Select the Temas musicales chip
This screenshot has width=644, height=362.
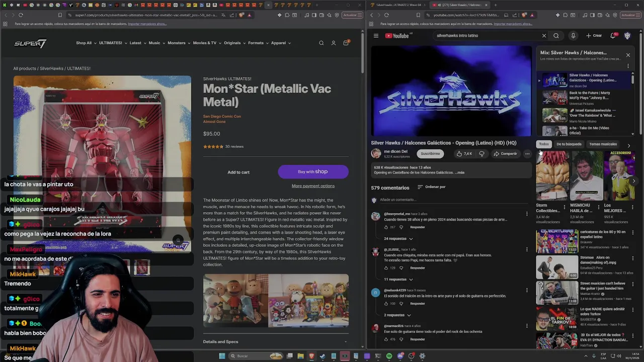603,144
